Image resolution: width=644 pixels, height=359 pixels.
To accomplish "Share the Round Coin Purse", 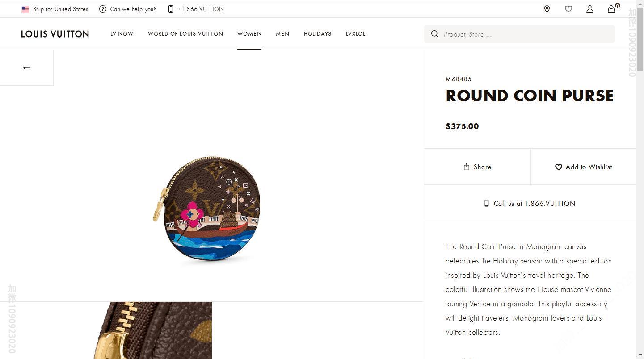I will (x=477, y=167).
